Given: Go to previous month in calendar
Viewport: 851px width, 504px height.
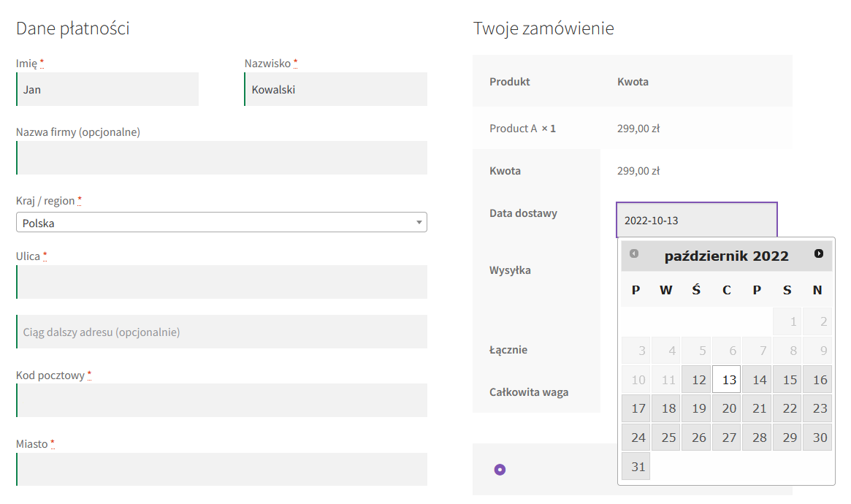Looking at the screenshot, I should pyautogui.click(x=634, y=253).
